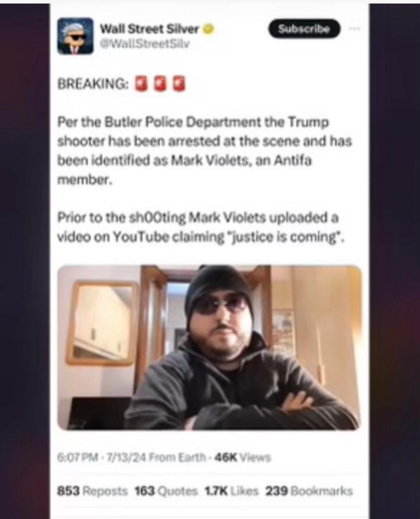The height and width of the screenshot is (519, 420).
Task: Show the 853 Reposts list
Action: pos(92,491)
